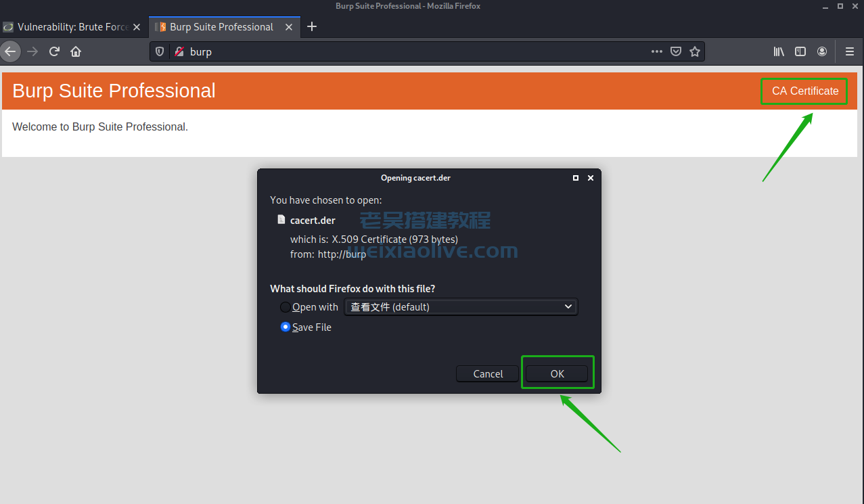Click the cacert.der file icon
Screen dimensions: 864x504
[281, 220]
